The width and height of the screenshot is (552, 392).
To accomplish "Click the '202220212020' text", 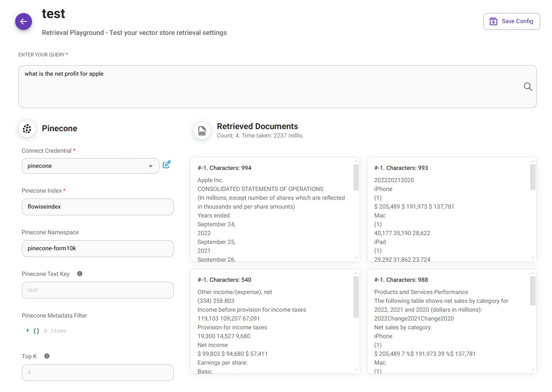I will [394, 180].
